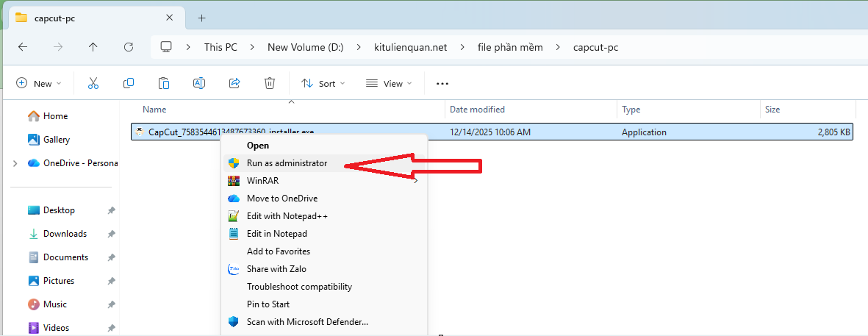Click the 12/14/2025 10:06 AM date cell

490,132
